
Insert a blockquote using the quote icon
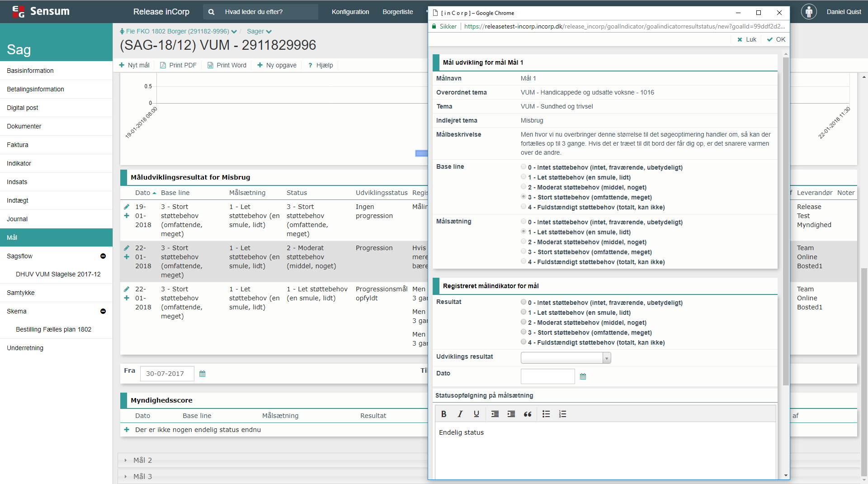527,414
